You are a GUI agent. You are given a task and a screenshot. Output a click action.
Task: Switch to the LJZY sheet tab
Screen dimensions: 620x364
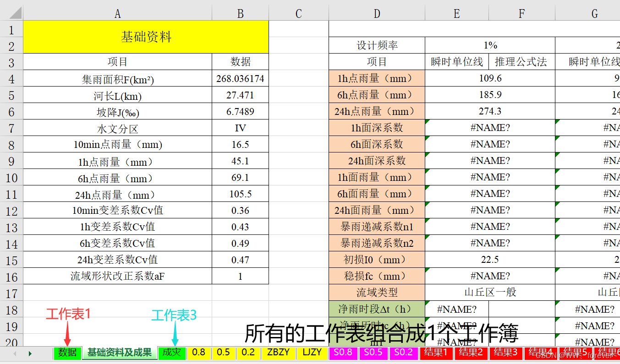[312, 353]
